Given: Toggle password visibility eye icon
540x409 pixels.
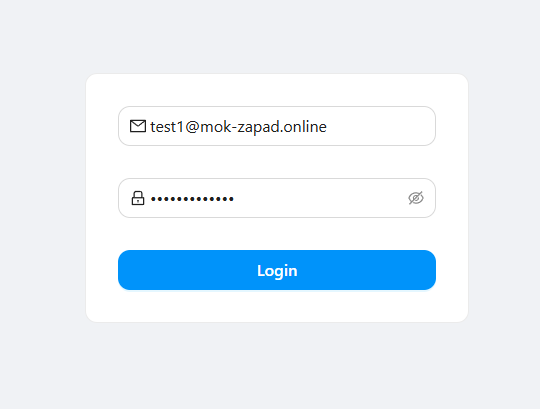Looking at the screenshot, I should tap(416, 198).
